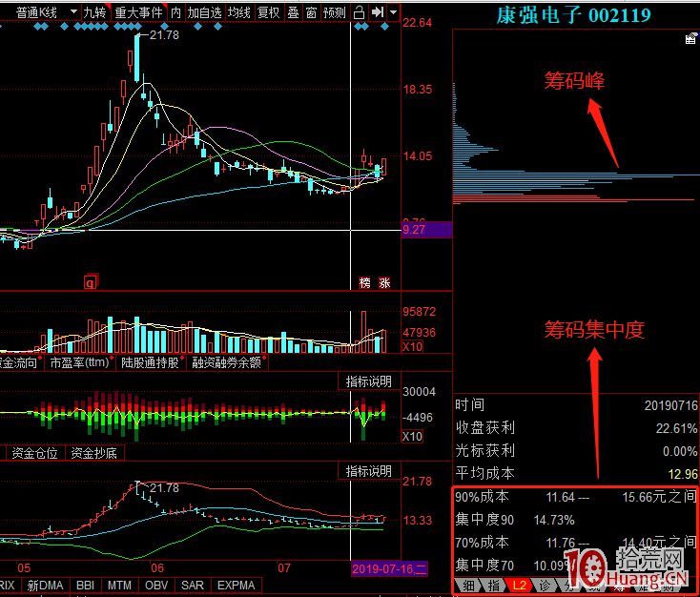Click the 集中度90 14.73% value
This screenshot has width=700, height=597.
(554, 520)
